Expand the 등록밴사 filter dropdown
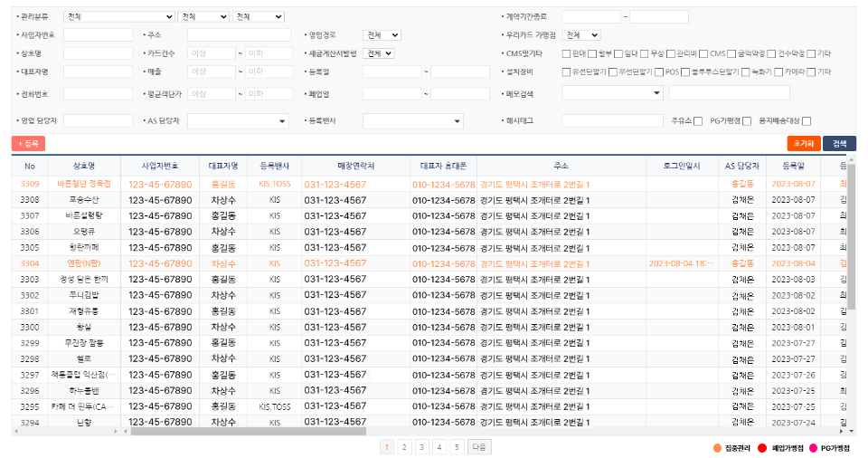 click(x=413, y=121)
